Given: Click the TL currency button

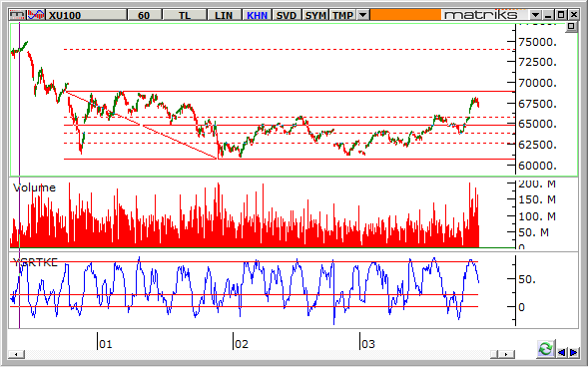Looking at the screenshot, I should pyautogui.click(x=185, y=15).
